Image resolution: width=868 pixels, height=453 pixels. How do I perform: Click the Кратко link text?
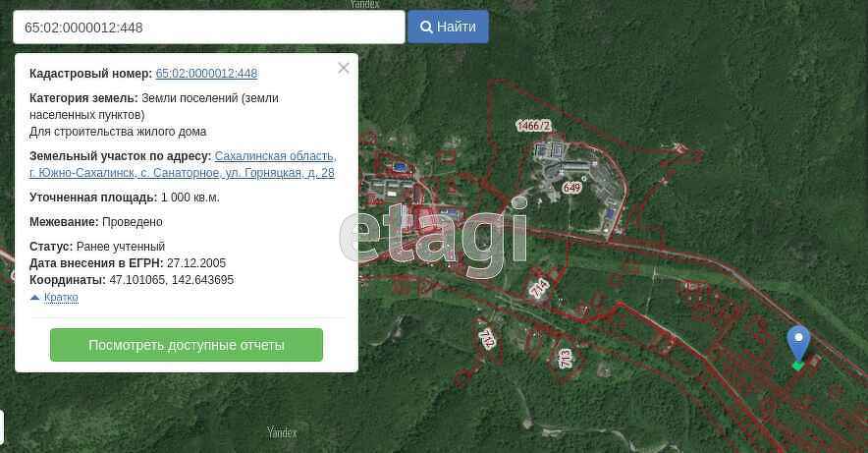pyautogui.click(x=61, y=298)
